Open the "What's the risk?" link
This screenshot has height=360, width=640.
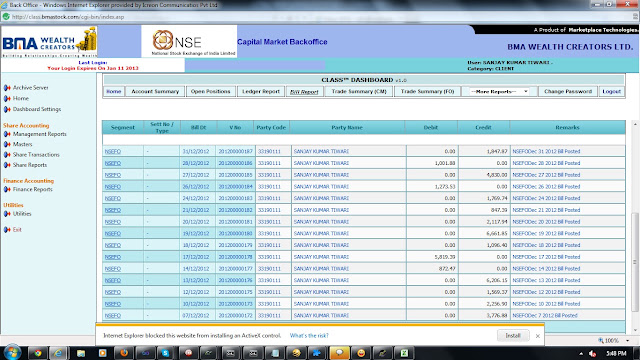(309, 336)
